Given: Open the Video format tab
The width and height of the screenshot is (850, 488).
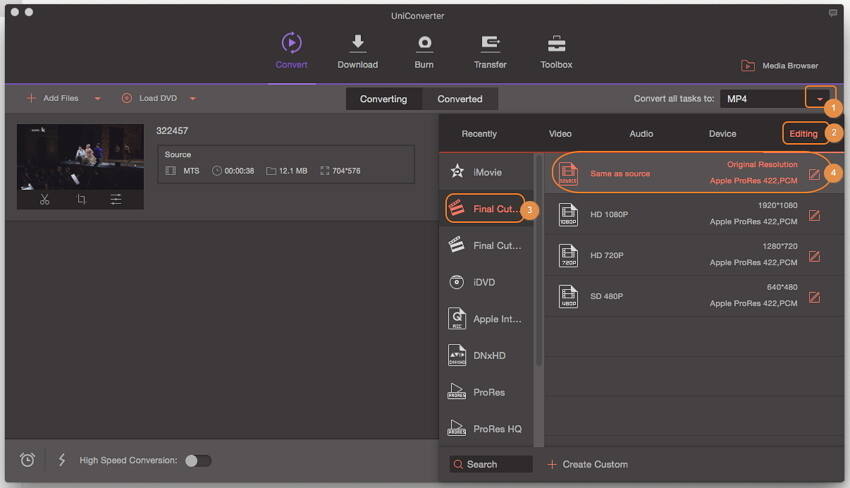Looking at the screenshot, I should (560, 133).
